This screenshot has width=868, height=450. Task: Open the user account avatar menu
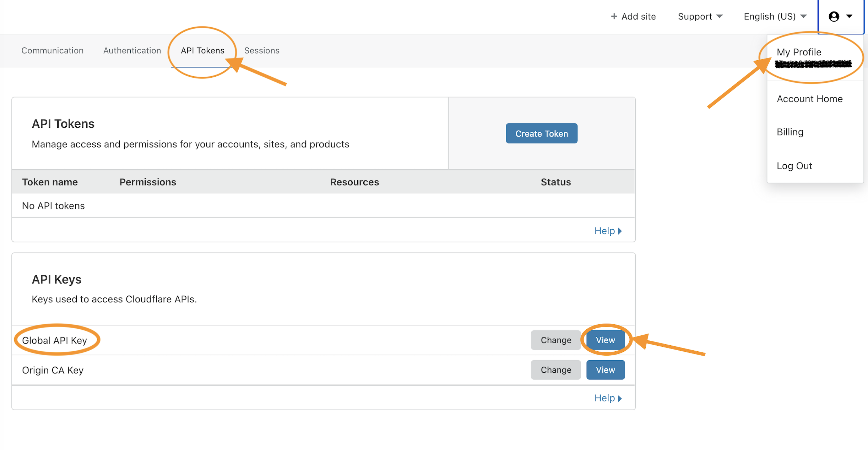click(841, 16)
